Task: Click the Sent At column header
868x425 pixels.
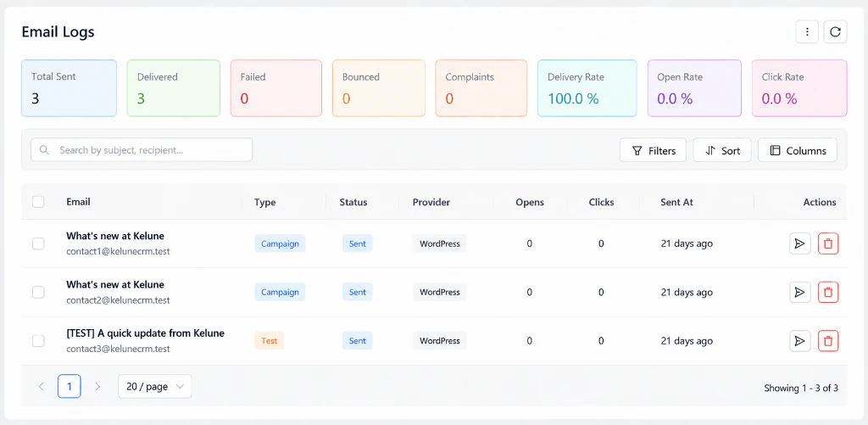Action: pos(677,202)
